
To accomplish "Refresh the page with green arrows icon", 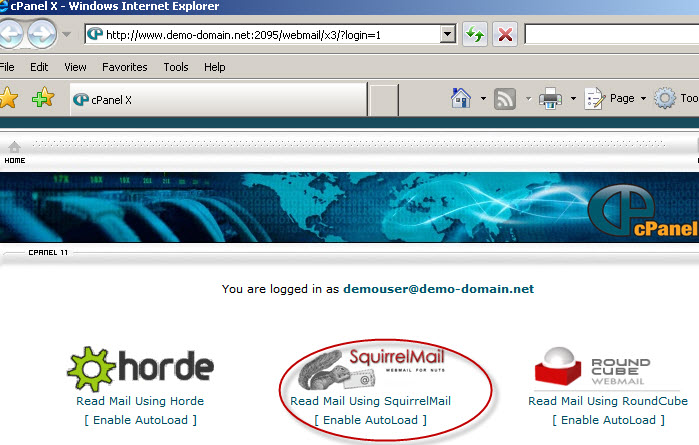I will [475, 34].
